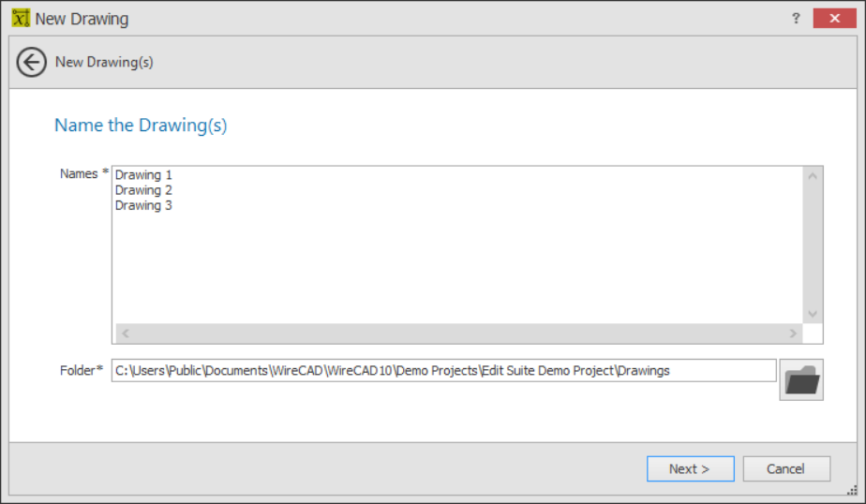The width and height of the screenshot is (866, 504).
Task: Open the help question mark icon
Action: [x=796, y=18]
